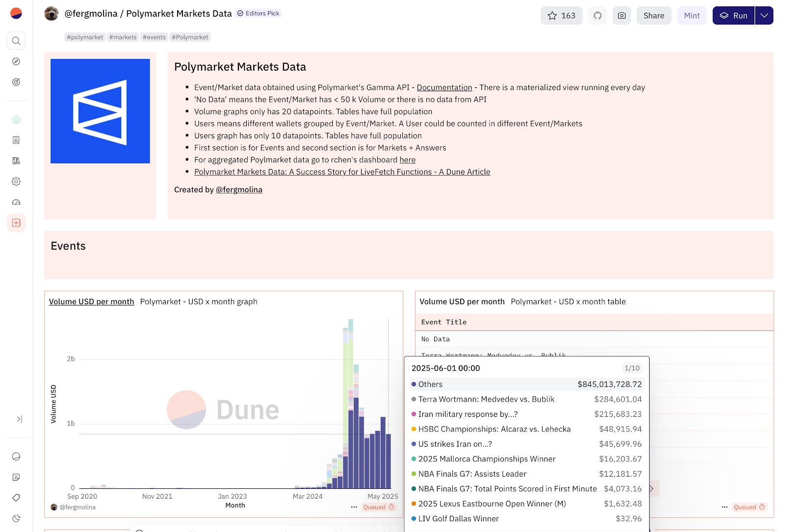This screenshot has width=785, height=532.
Task: Open the usage gauge sidebar icon
Action: pos(16,202)
